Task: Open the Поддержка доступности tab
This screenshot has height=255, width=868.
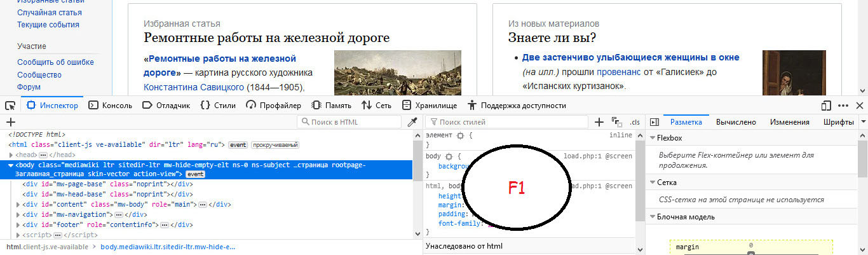Action: coord(517,106)
